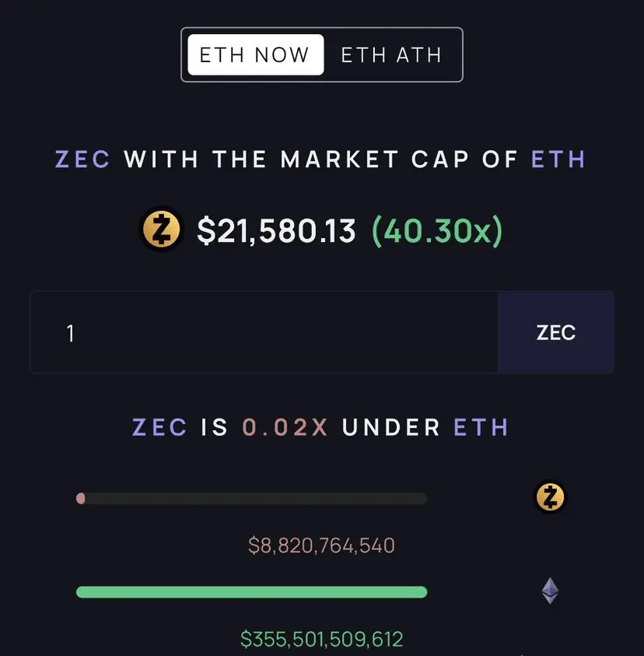Viewport: 644px width, 656px height.
Task: Click the green ETH market cap bar
Action: 251,592
